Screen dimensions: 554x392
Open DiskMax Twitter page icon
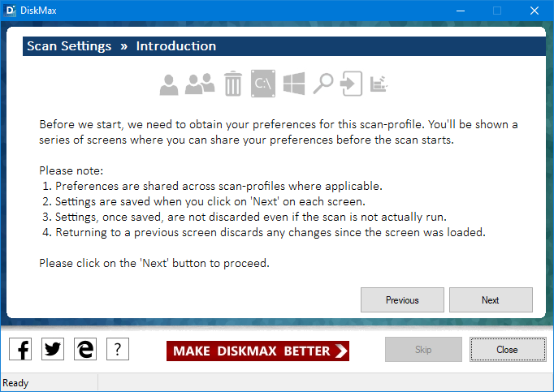pyautogui.click(x=53, y=349)
